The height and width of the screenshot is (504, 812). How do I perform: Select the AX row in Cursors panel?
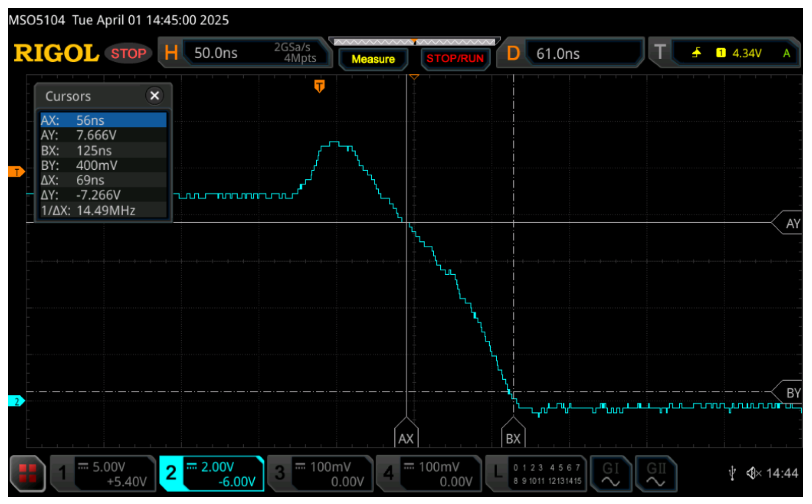coord(103,120)
